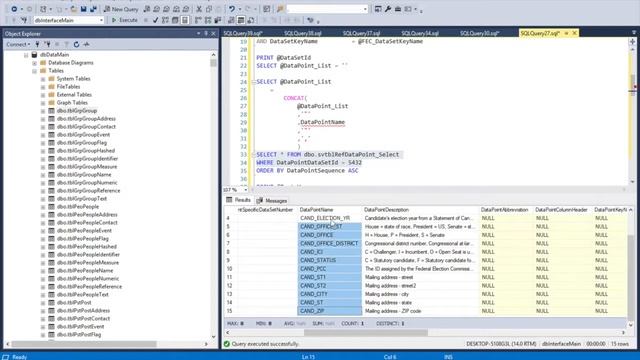Open the editor zoom percentage dropdown

245,190
